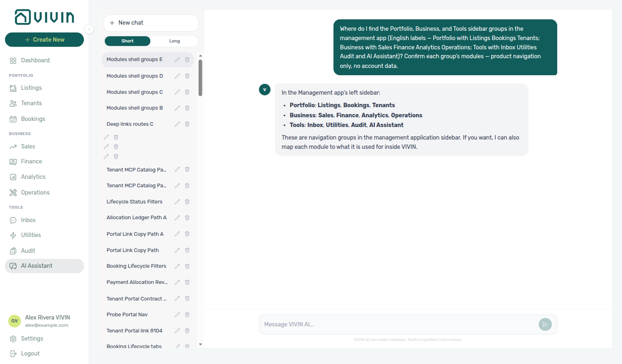Delete chat Modules shell groups C
The width and height of the screenshot is (622, 364).
[x=187, y=92]
